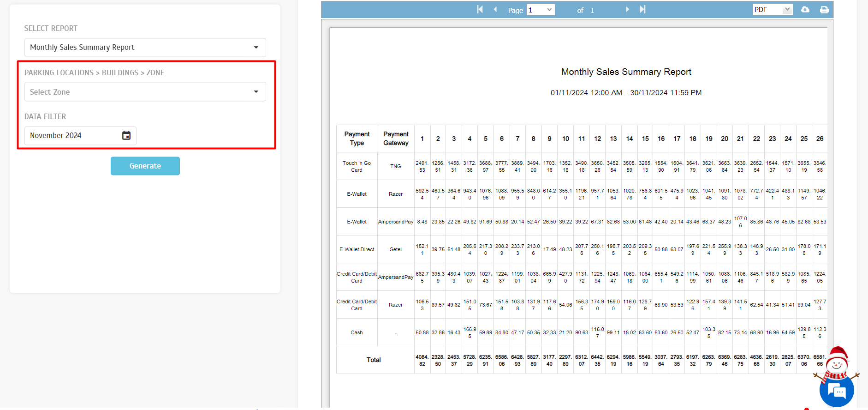The image size is (868, 410).
Task: Print the report using printer icon
Action: [x=824, y=10]
